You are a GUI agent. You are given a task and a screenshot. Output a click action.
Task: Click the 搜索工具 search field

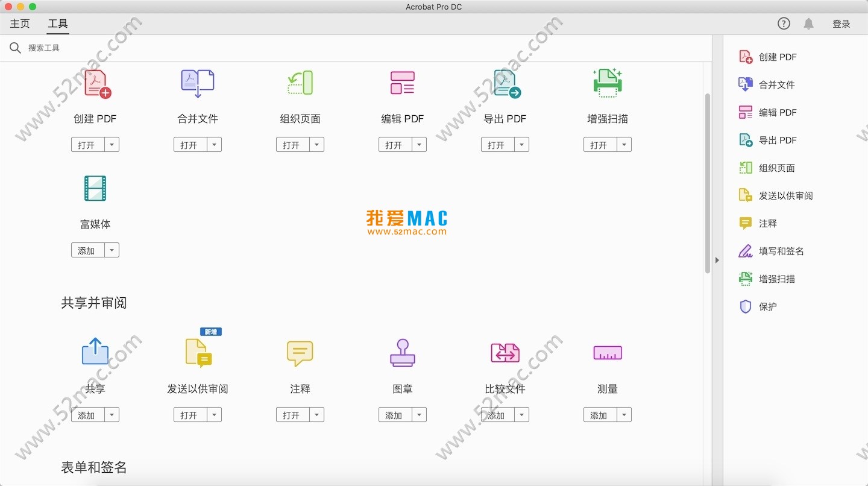point(356,48)
